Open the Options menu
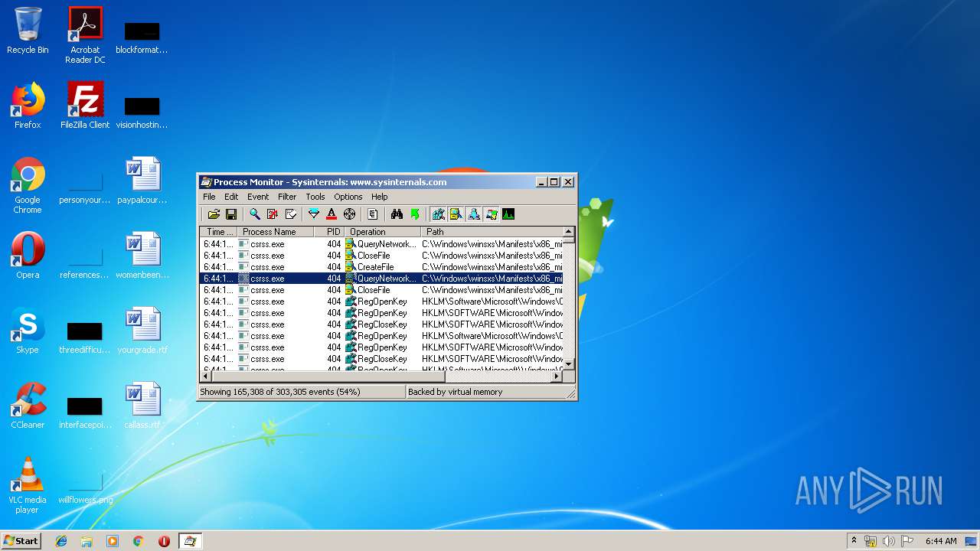Image resolution: width=980 pixels, height=551 pixels. tap(348, 197)
